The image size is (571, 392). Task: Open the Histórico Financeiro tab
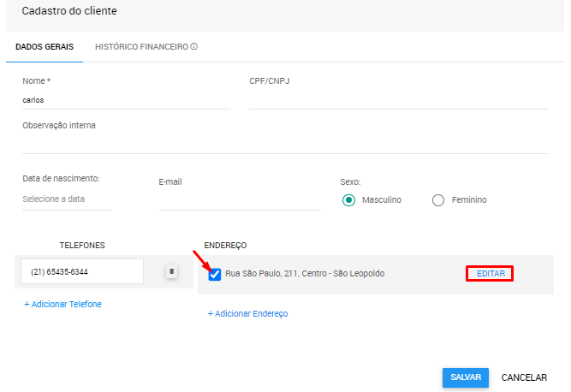(141, 46)
